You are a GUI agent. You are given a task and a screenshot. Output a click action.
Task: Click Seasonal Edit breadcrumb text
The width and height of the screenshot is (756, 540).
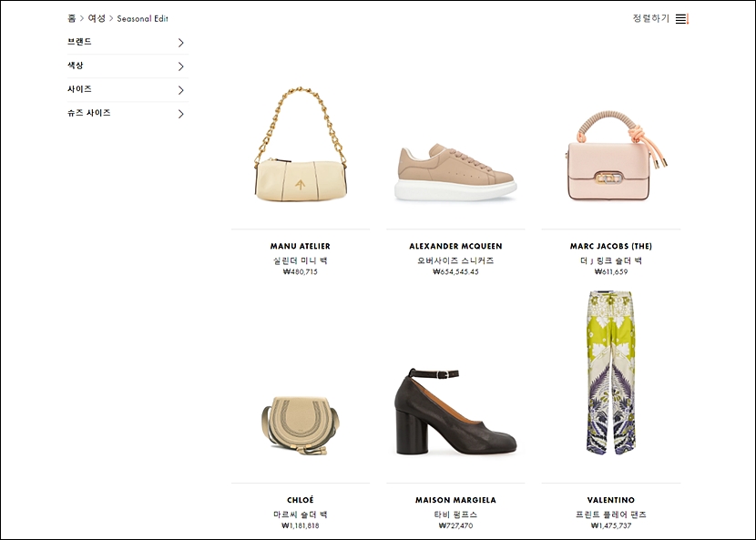[x=143, y=19]
